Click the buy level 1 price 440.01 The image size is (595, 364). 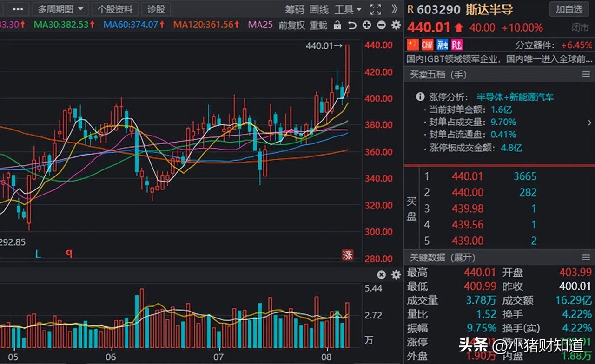467,176
